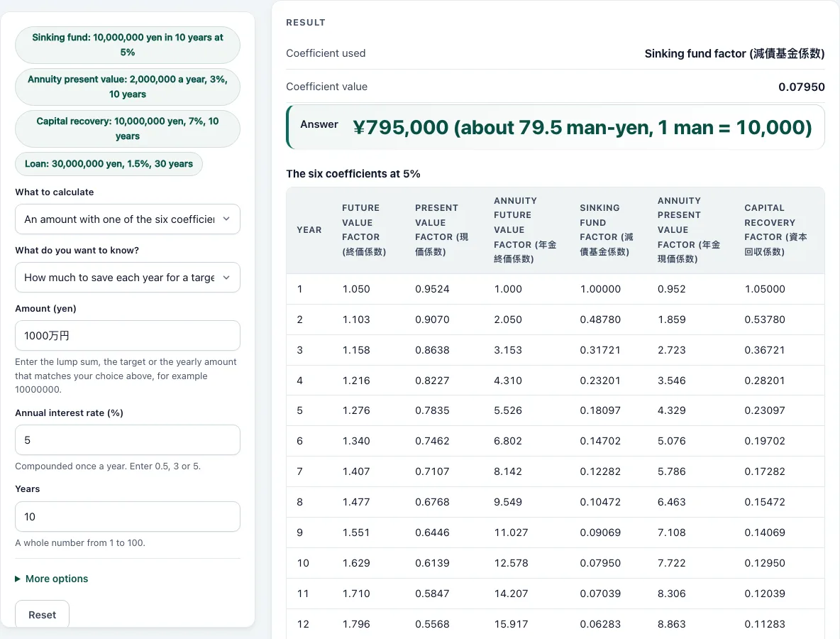Select future value factor 1.477

pyautogui.click(x=356, y=502)
